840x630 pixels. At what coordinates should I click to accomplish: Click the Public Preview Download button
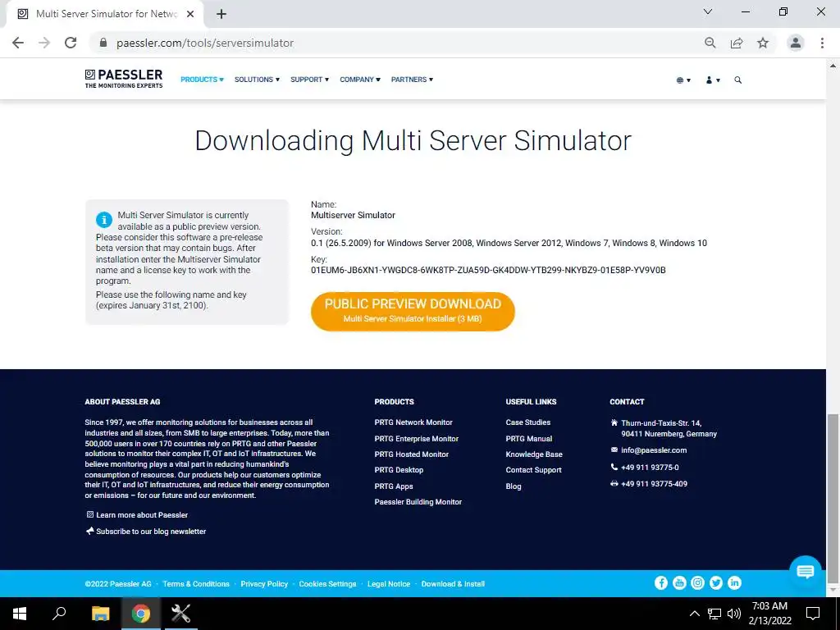[413, 311]
